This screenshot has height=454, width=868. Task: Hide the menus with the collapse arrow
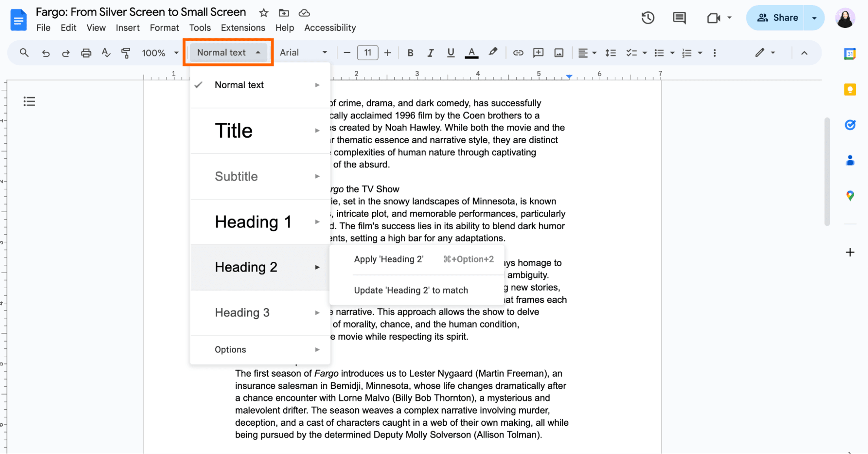tap(804, 53)
